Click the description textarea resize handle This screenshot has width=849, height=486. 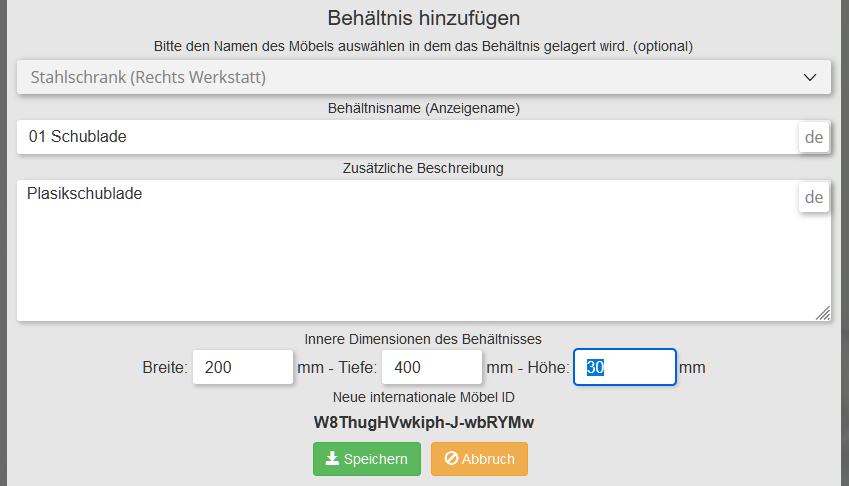pos(823,313)
